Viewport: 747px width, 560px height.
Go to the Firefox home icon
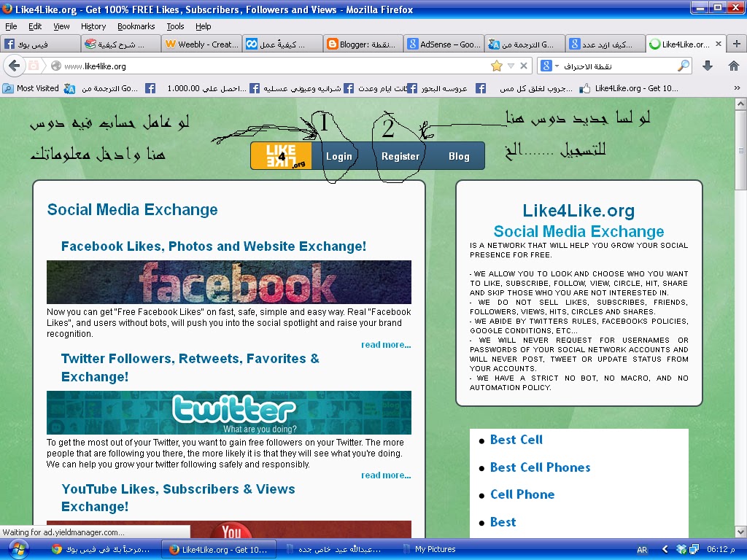(x=734, y=66)
